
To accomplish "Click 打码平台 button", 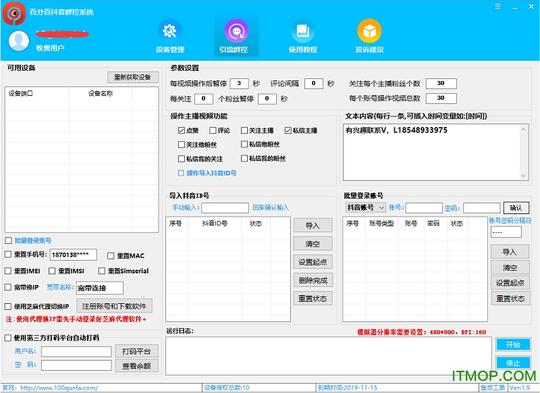I will (137, 351).
